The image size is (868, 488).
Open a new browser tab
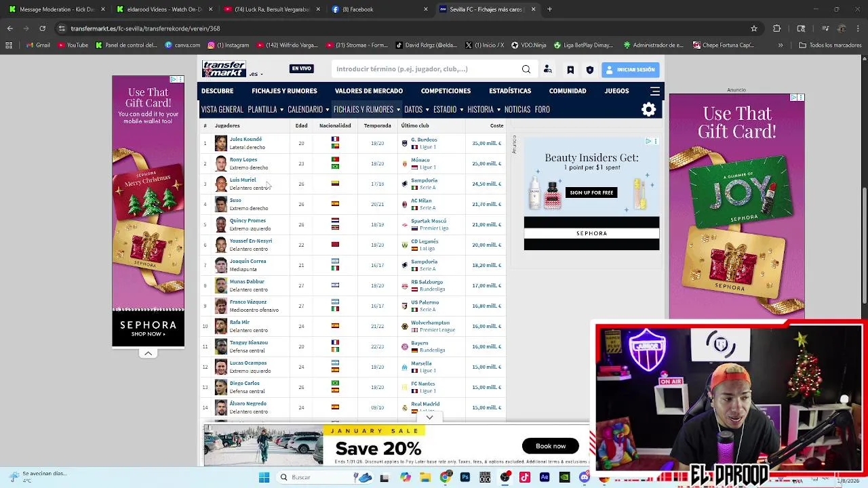tap(549, 9)
